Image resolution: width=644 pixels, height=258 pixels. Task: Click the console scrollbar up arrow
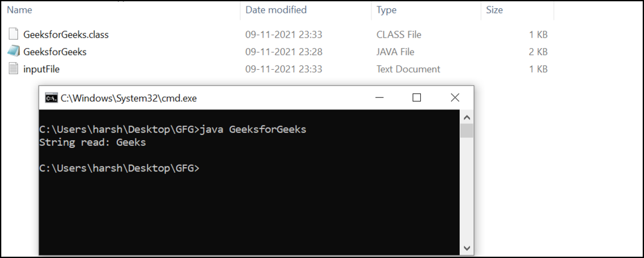468,117
